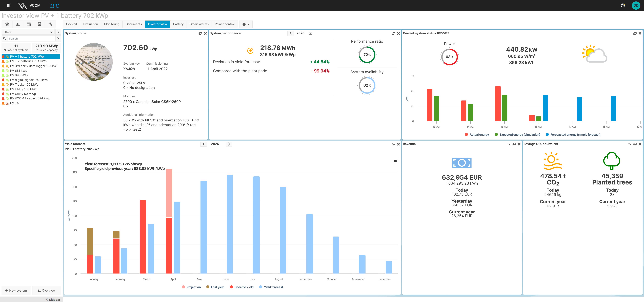Open the bar chart icon in sidebar toolbar

pyautogui.click(x=18, y=24)
